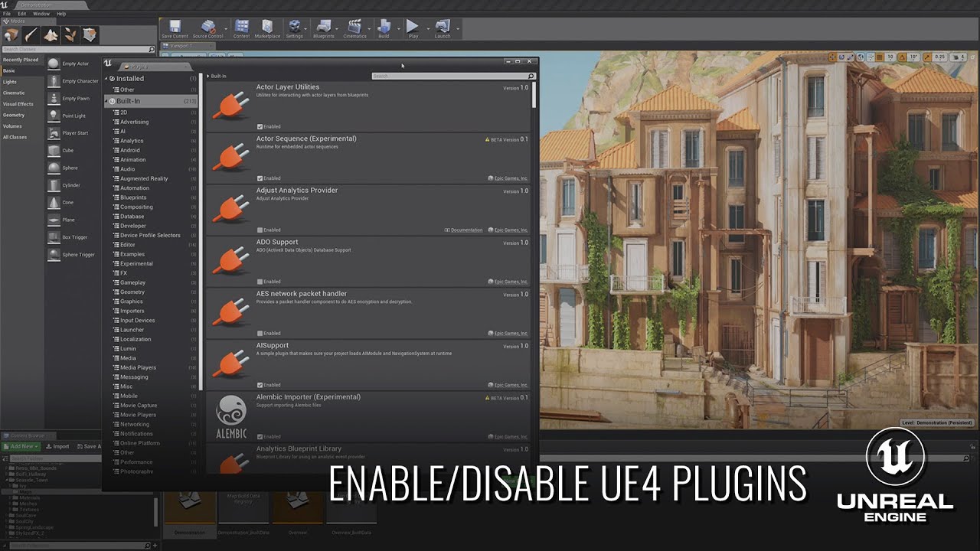
Task: Enable the Adjust Analytics Provider plugin
Action: click(x=260, y=230)
